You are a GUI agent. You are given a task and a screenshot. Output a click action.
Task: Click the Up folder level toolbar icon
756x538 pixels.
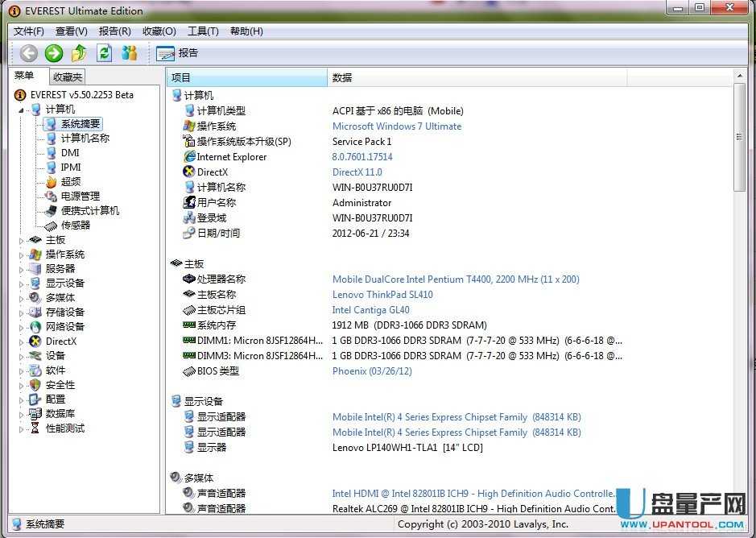click(x=79, y=53)
